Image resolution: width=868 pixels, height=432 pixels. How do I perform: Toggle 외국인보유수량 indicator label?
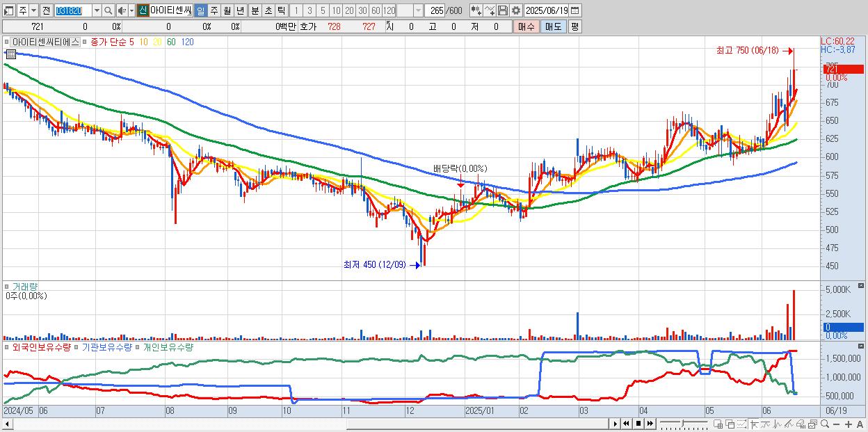pyautogui.click(x=42, y=346)
